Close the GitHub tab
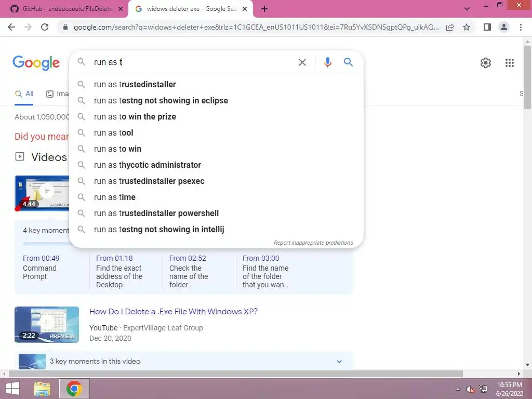 120,9
